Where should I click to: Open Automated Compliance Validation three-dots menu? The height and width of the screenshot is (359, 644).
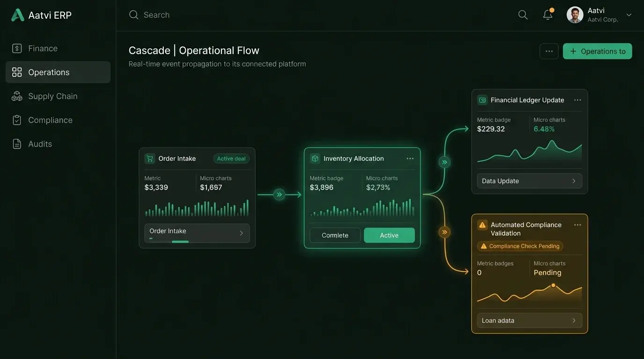pos(578,225)
